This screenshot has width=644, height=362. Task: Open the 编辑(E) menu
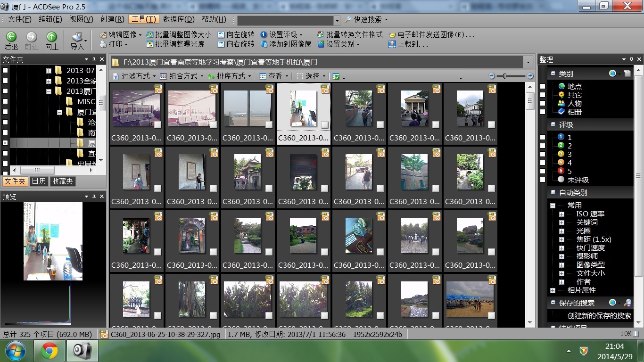pos(50,19)
